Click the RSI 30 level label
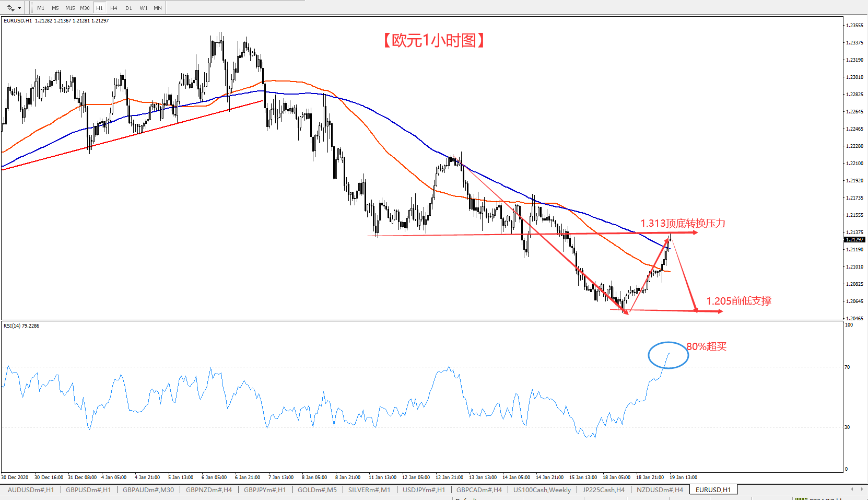Screen dimensions: 868x500 point(847,427)
